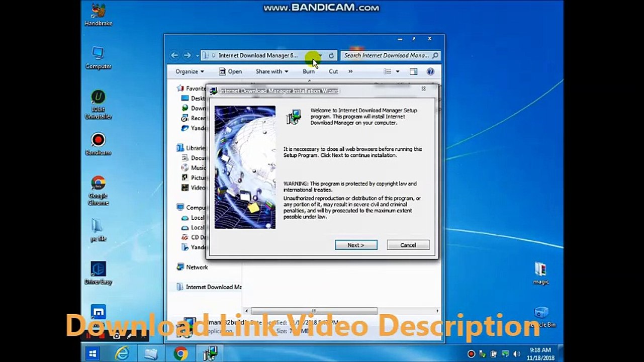This screenshot has width=644, height=362.
Task: Open Explorer help via the question mark
Action: (x=430, y=71)
